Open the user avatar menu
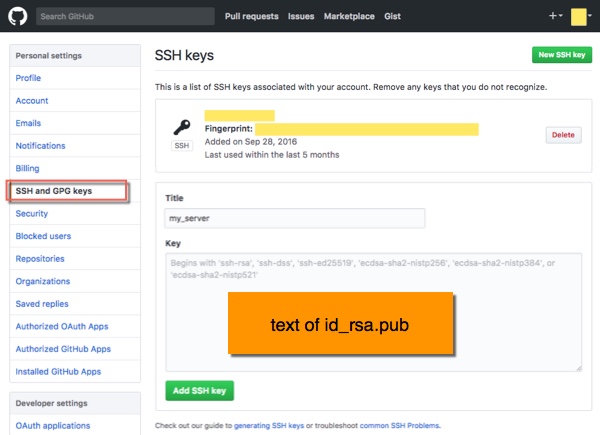 click(x=581, y=17)
